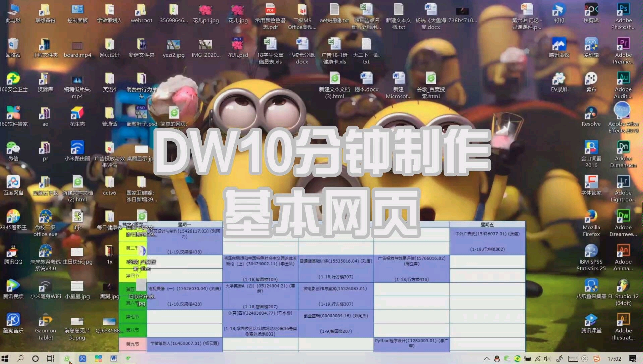Click the 17:02 taskbar clock
The width and height of the screenshot is (643, 364).
(x=614, y=358)
